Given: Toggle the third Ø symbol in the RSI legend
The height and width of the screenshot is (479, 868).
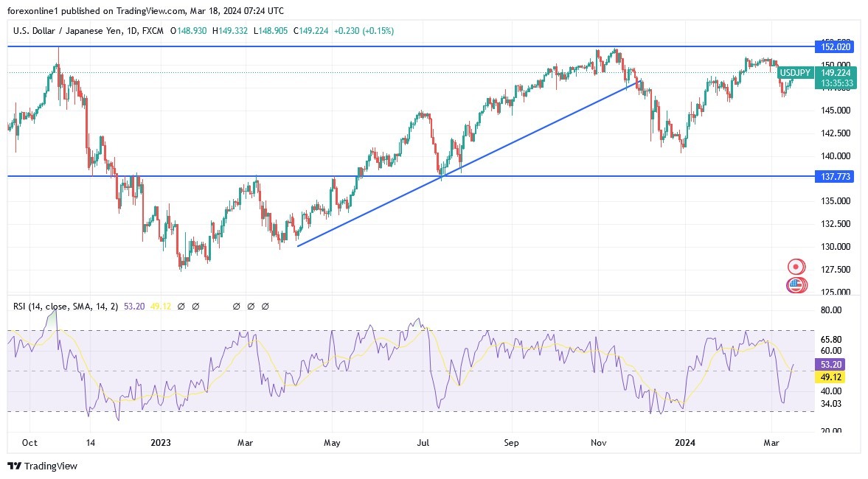Looking at the screenshot, I should click(x=236, y=305).
